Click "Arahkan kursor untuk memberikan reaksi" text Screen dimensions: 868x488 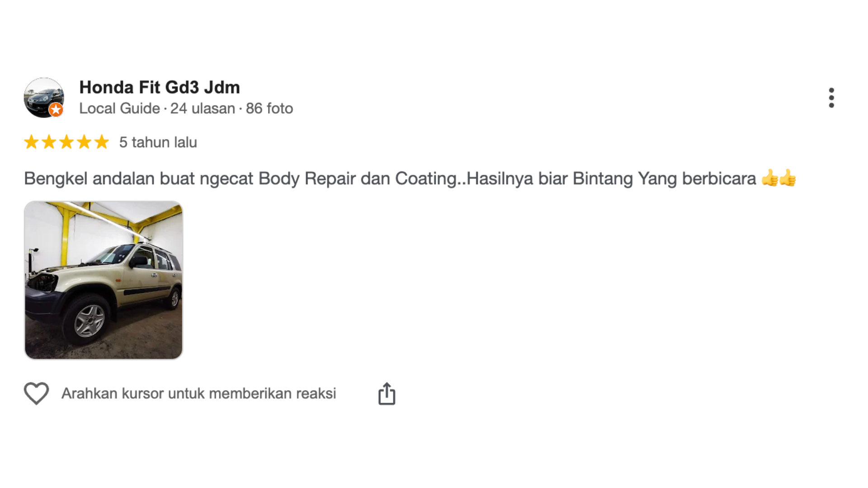click(198, 394)
